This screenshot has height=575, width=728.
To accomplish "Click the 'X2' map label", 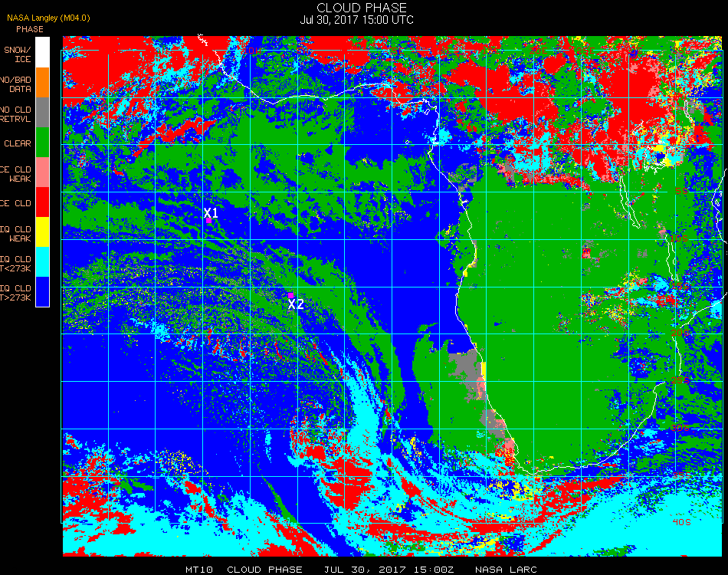I will [296, 304].
